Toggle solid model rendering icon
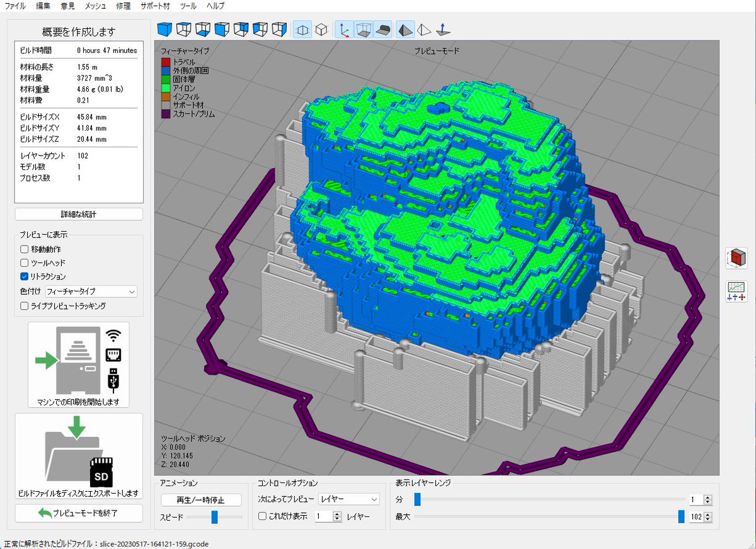The width and height of the screenshot is (756, 549). coord(405,30)
